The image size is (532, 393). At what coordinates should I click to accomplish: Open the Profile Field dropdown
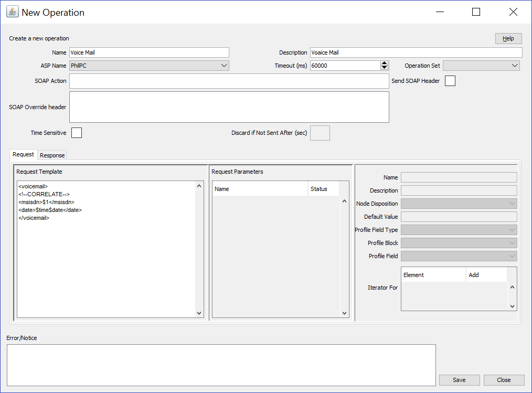click(459, 256)
